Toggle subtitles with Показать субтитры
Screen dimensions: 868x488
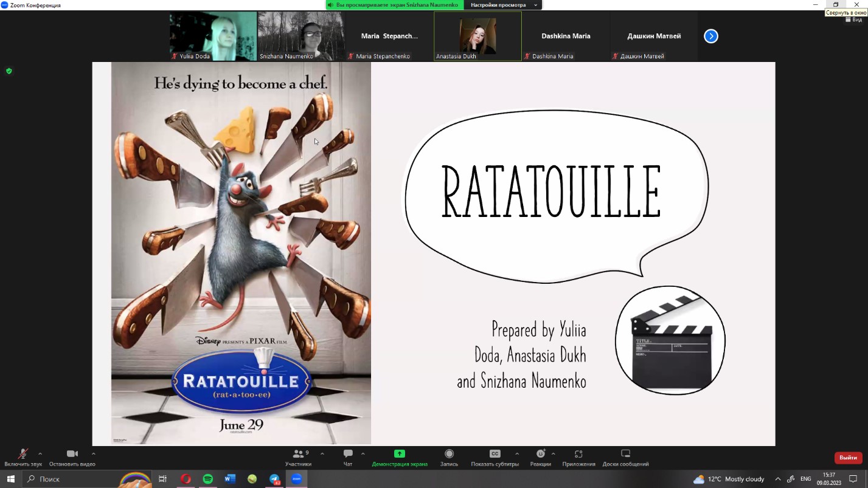tap(495, 454)
